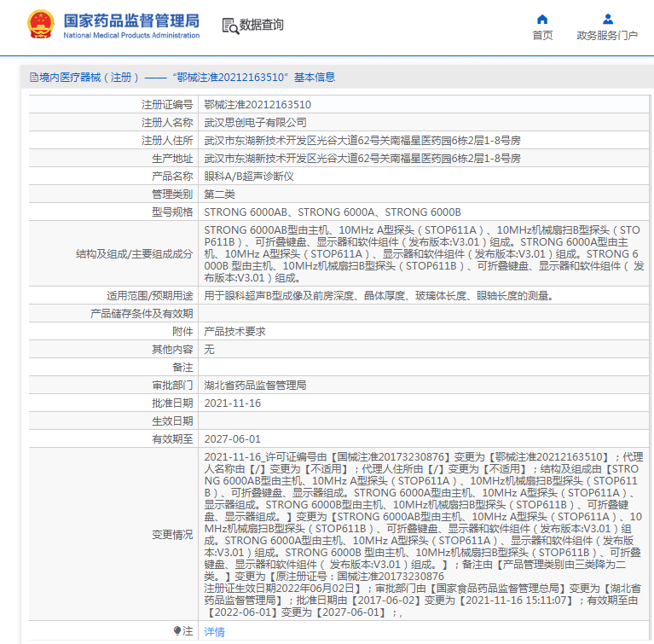Image resolution: width=654 pixels, height=644 pixels.
Task: Open the 首页 navigation item
Action: 542,35
